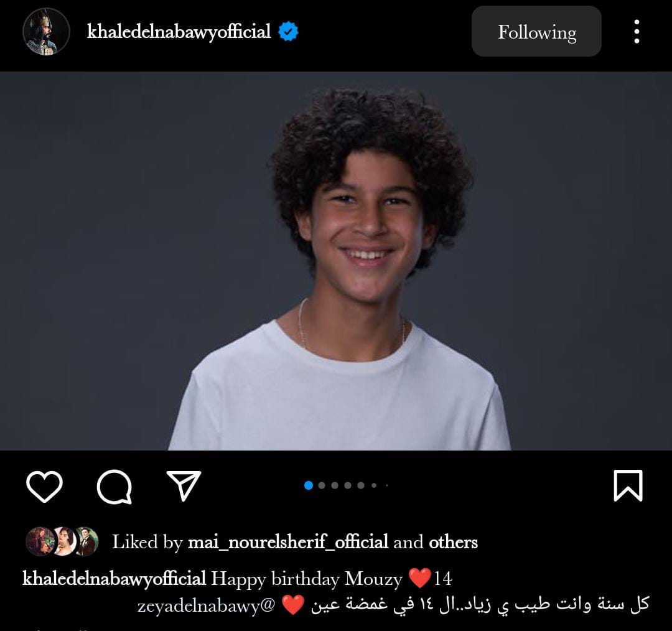Viewport: 672px width, 631px height.
Task: Like the post with the heart icon
Action: pos(44,486)
